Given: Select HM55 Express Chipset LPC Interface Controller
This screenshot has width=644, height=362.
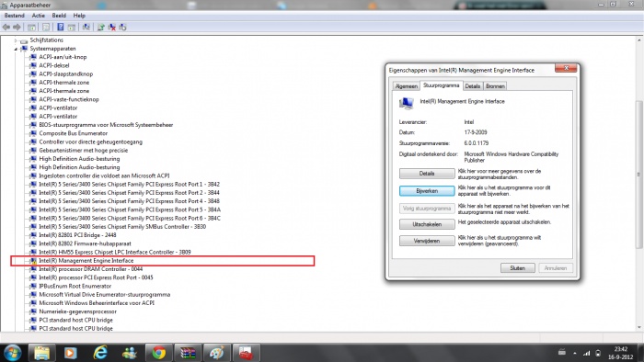Looking at the screenshot, I should 115,252.
